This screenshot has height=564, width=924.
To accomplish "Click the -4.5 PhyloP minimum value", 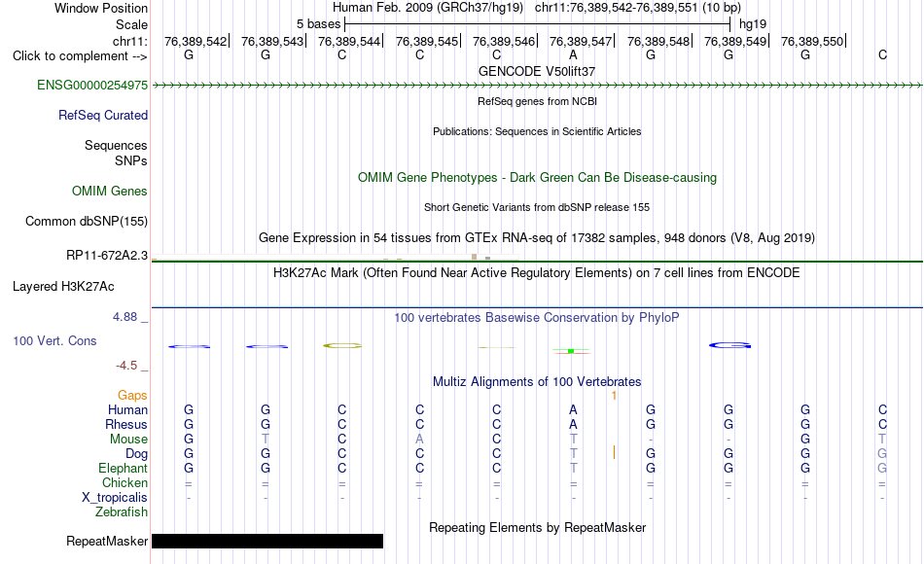I will click(126, 366).
